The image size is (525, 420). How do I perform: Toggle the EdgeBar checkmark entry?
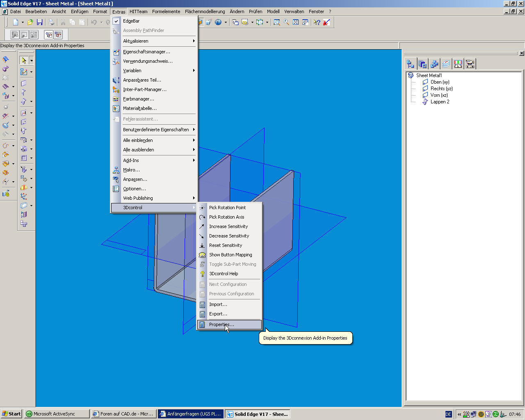(154, 21)
